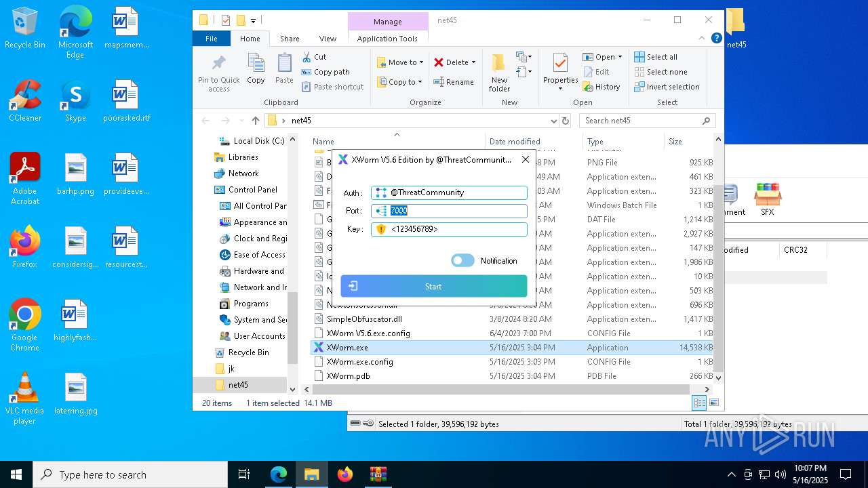Image resolution: width=868 pixels, height=488 pixels.
Task: Switch to the View ribbon tab
Action: [328, 39]
